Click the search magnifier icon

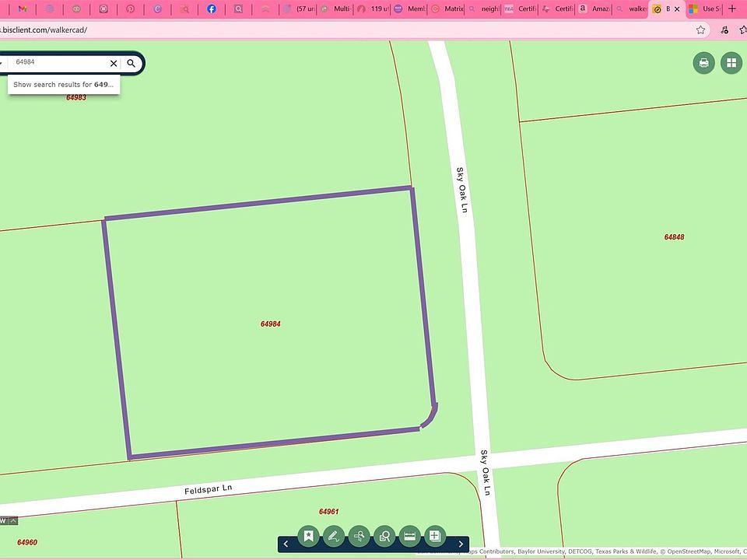click(x=132, y=63)
